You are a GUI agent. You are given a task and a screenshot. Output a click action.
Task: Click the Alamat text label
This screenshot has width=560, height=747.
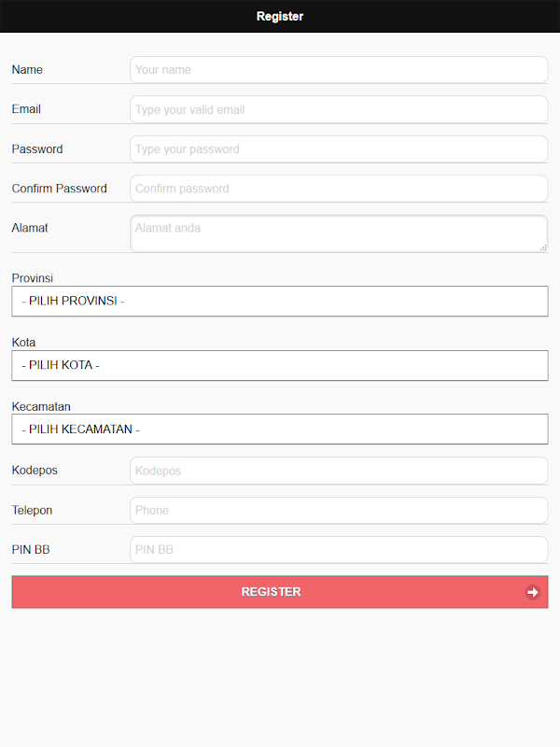tap(30, 228)
